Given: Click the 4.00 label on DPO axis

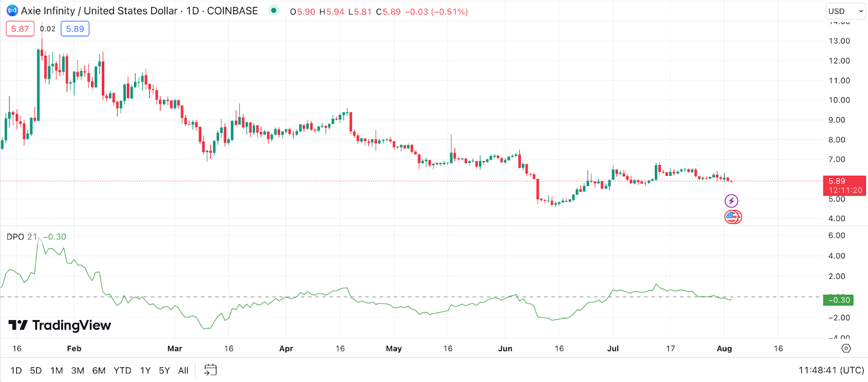Looking at the screenshot, I should click(x=837, y=256).
